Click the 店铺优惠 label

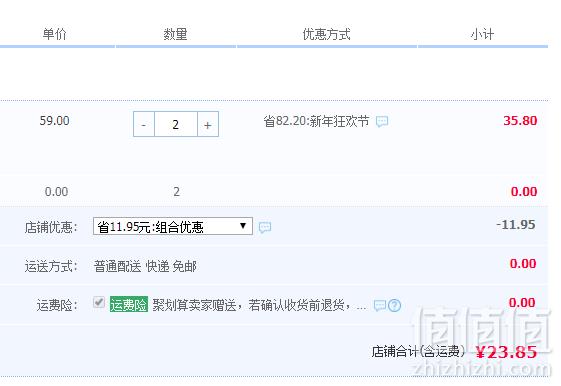coord(51,227)
